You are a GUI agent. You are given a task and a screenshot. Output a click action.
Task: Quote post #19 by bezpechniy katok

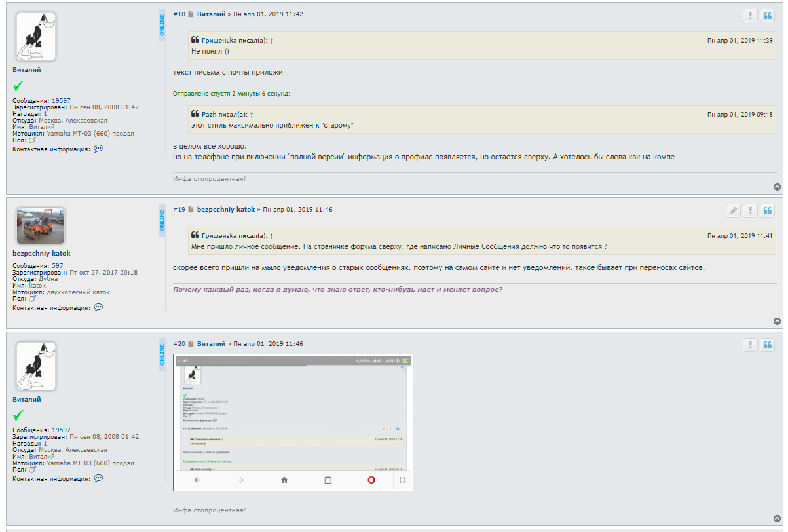click(767, 210)
